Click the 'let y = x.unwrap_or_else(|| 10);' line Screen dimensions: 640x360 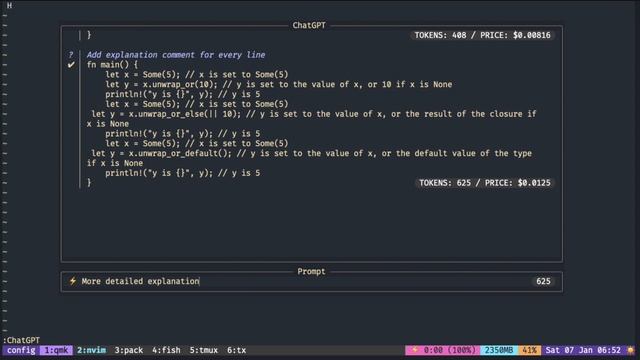point(314,114)
